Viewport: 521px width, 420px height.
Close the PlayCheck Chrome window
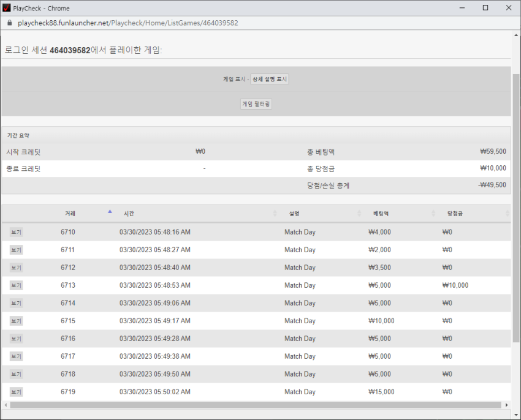509,8
